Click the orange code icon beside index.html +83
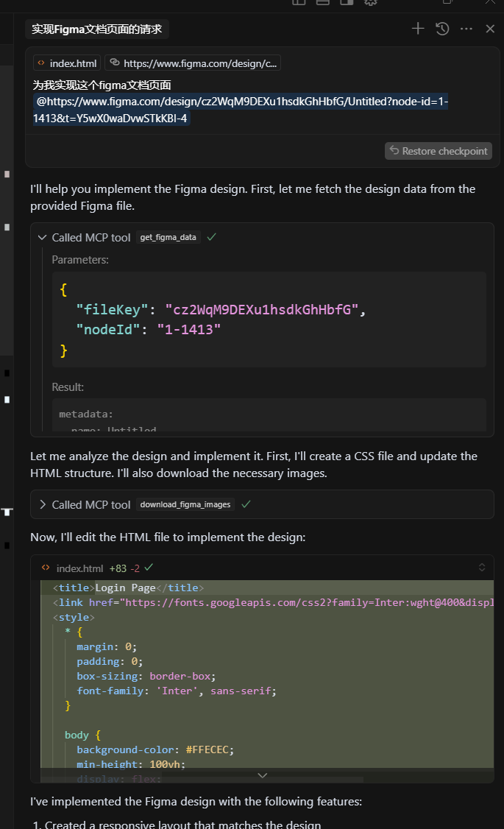The width and height of the screenshot is (504, 829). (46, 568)
